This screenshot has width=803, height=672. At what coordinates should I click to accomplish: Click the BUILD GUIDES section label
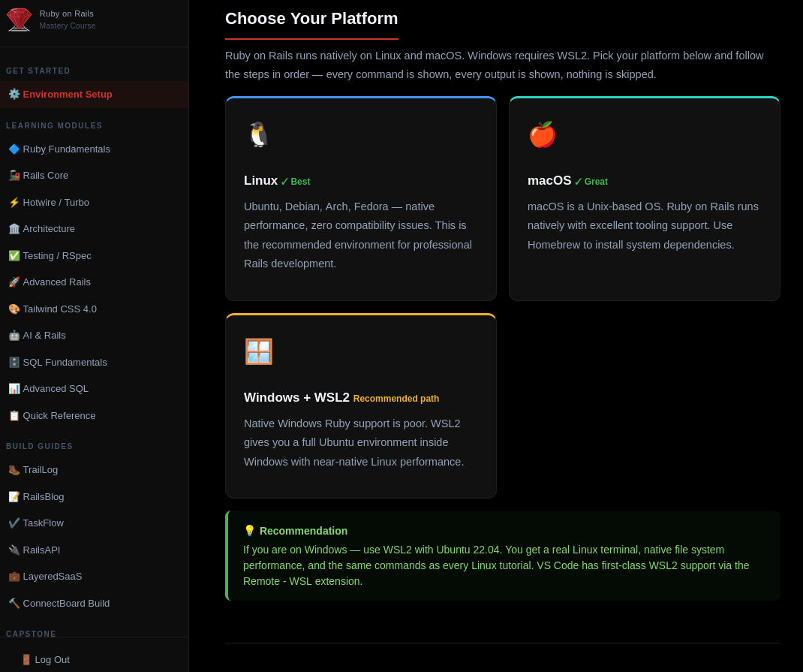40,446
